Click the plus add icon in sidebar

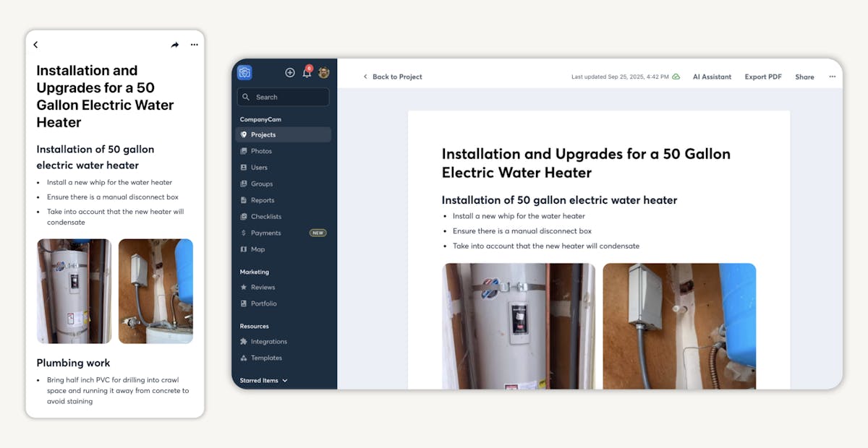tap(290, 72)
